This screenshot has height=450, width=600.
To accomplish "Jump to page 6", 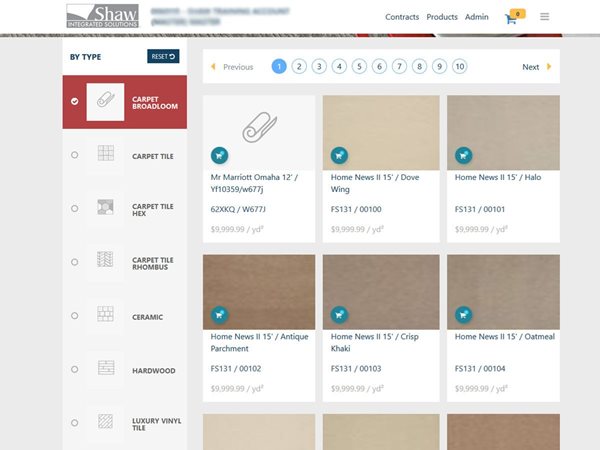I will (379, 67).
